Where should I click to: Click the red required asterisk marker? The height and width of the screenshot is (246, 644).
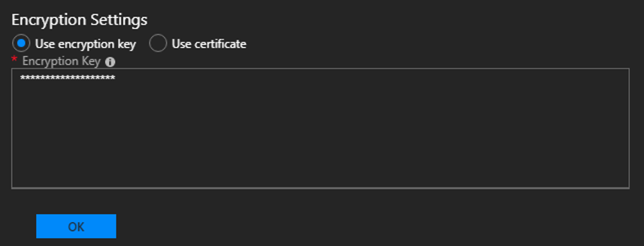[x=14, y=60]
